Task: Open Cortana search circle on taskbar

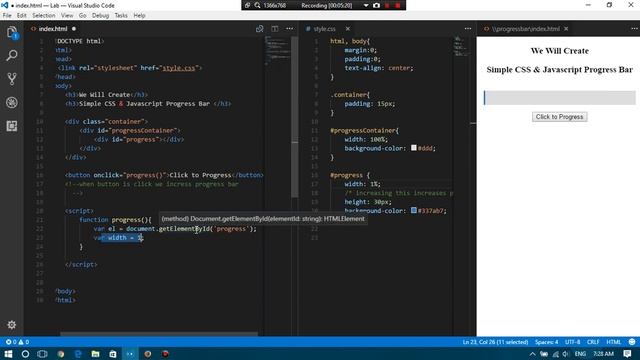Action: [x=25, y=354]
